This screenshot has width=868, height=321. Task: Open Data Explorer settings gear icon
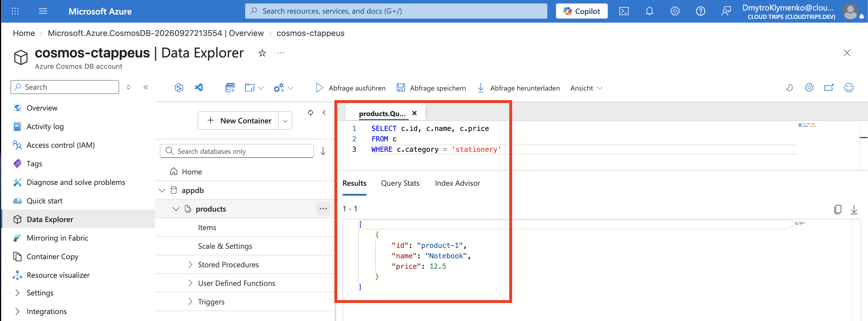point(809,88)
